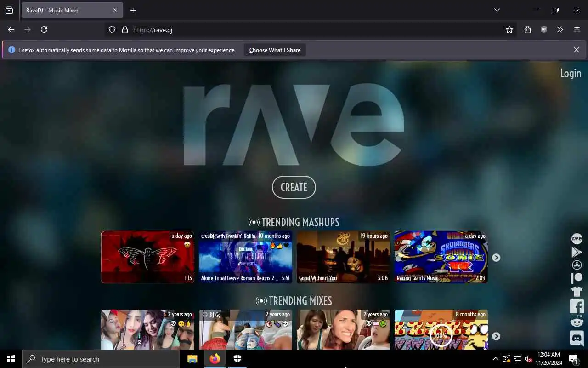This screenshot has height=368, width=588.
Task: Open the Windows Start menu
Action: 11,359
